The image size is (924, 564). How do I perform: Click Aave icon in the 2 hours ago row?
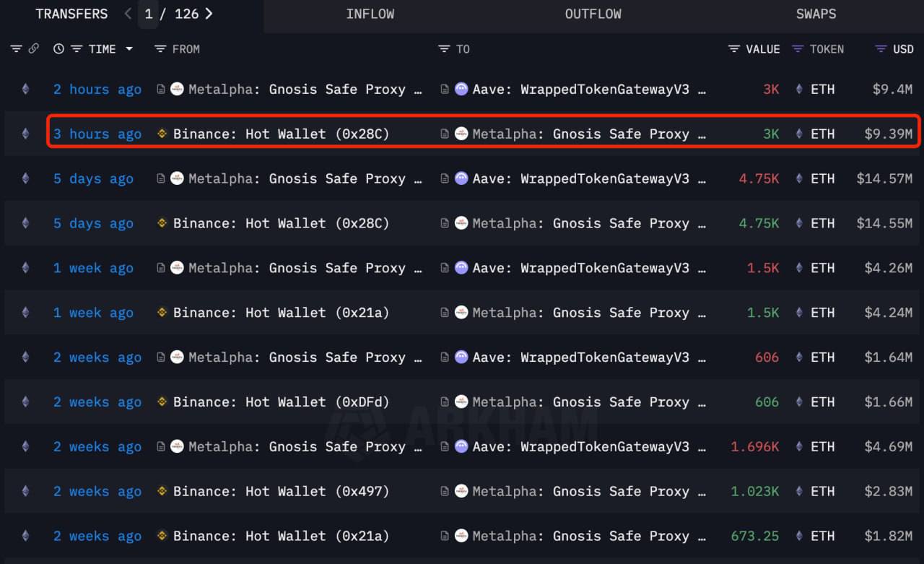tap(461, 90)
